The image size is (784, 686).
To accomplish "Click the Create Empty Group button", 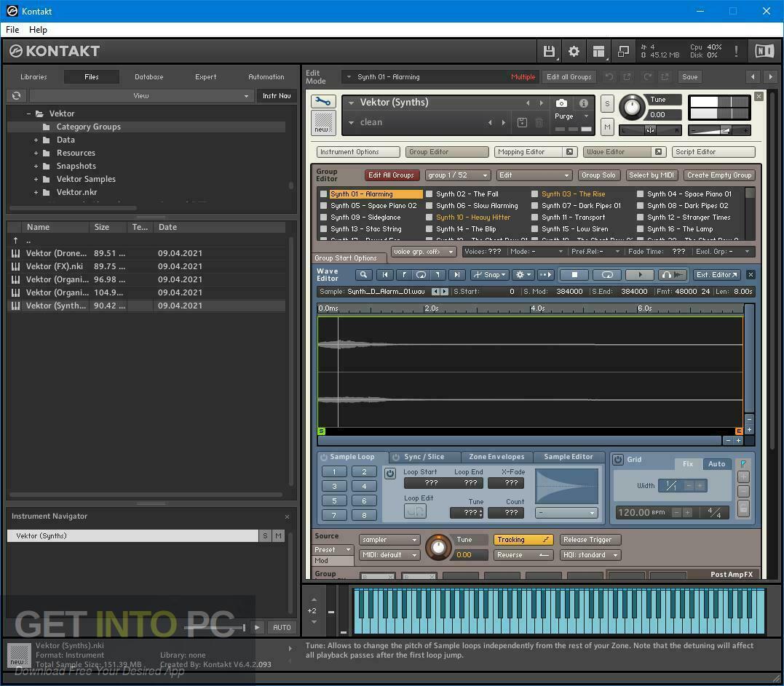I will (x=719, y=175).
